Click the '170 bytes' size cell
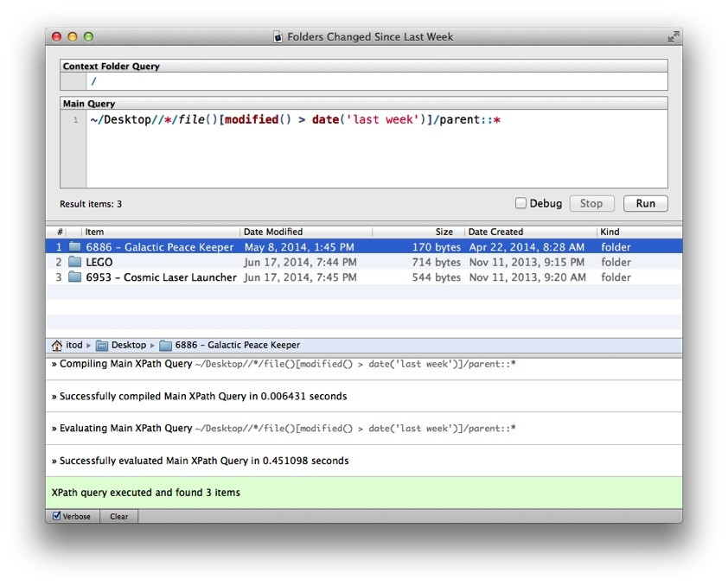 437,247
